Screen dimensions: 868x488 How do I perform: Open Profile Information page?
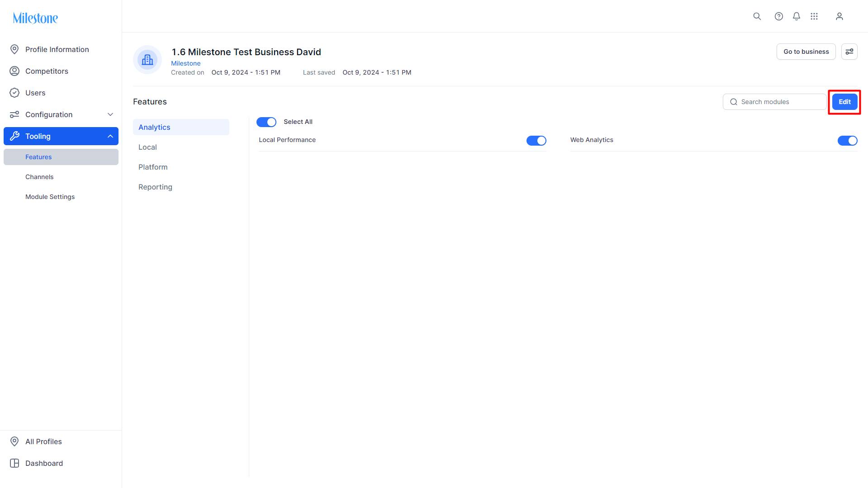(61, 49)
